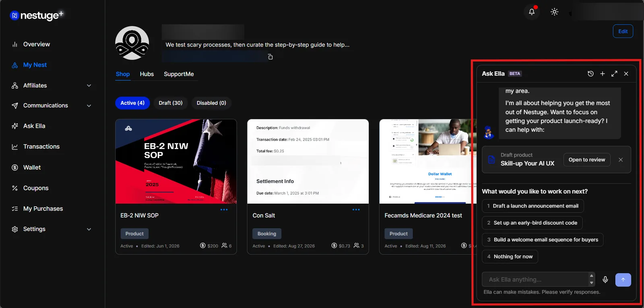
Task: Open the notifications bell
Action: pos(532,12)
